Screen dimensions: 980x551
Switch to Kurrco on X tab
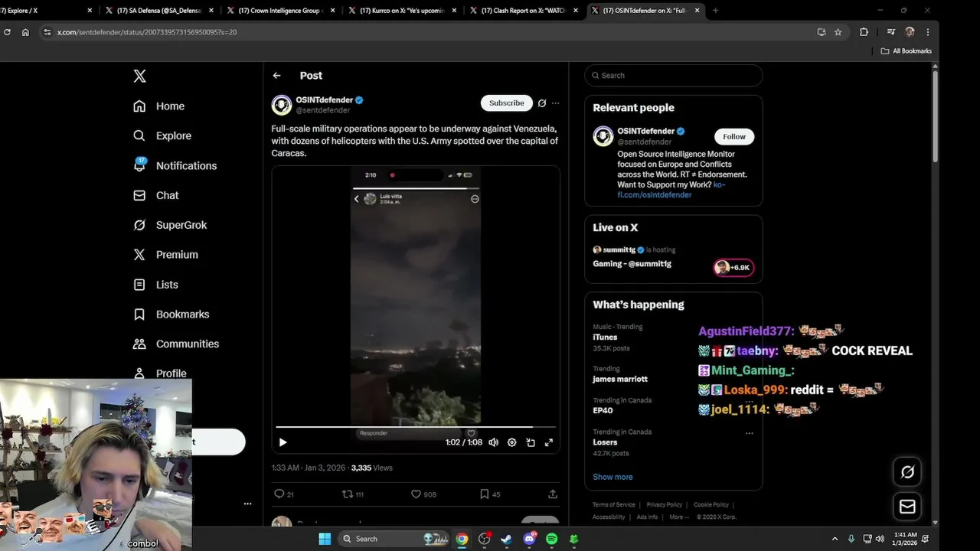point(401,11)
